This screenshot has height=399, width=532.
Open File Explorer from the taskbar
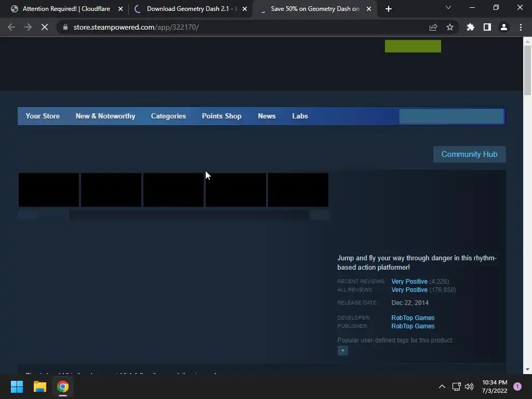click(39, 387)
